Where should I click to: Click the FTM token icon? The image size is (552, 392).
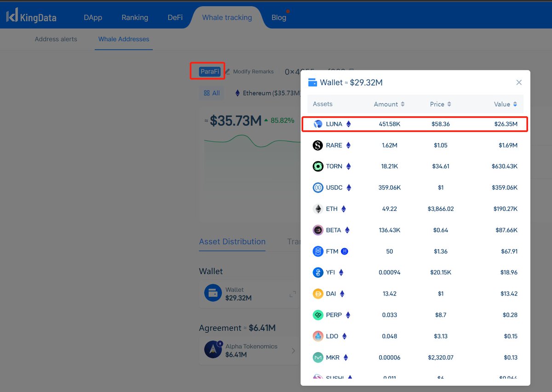[x=318, y=251]
